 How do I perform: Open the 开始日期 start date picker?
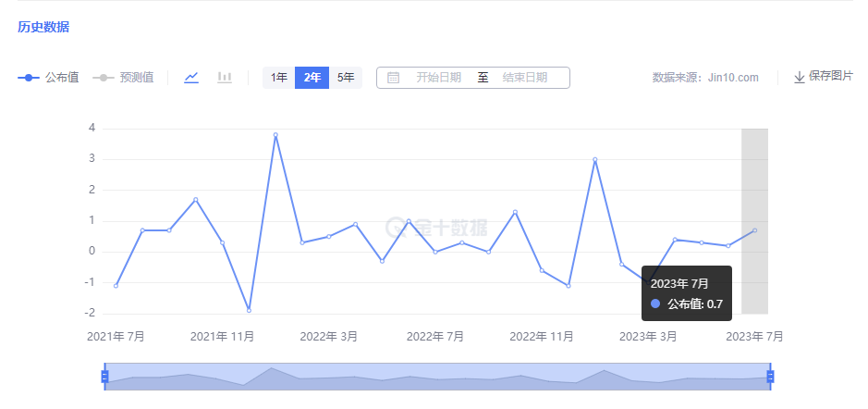click(438, 78)
